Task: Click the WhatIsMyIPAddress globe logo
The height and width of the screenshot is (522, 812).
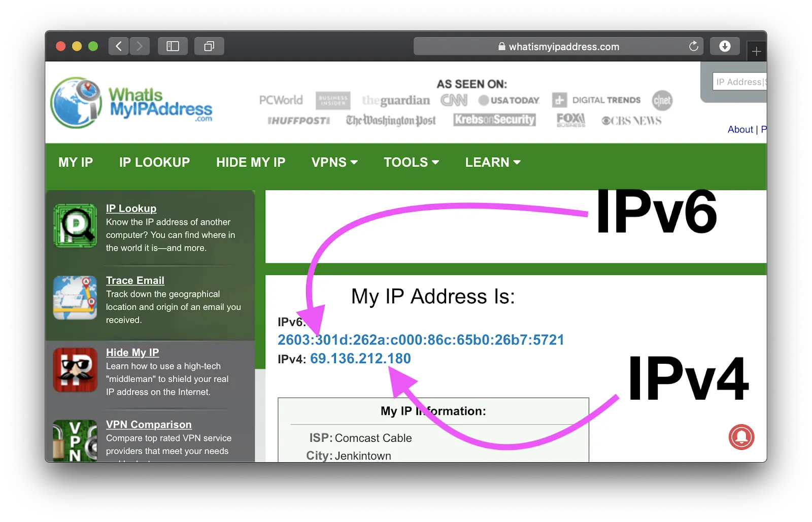Action: point(76,103)
